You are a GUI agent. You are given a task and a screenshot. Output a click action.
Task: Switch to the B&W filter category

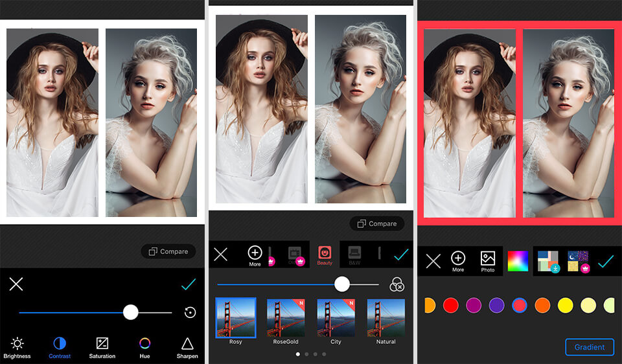tap(354, 256)
